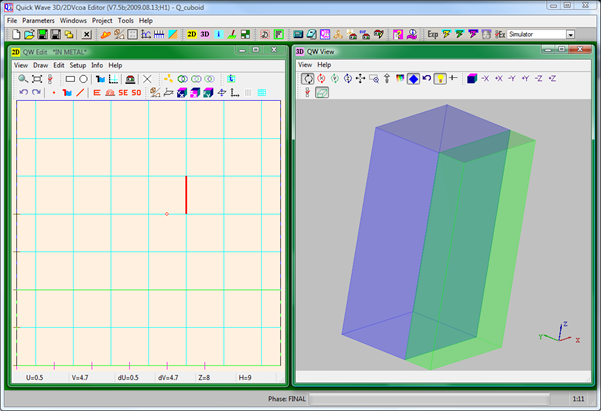Click the 2D window button in main toolbar
Viewport: 601px width, 411px height.
point(191,34)
